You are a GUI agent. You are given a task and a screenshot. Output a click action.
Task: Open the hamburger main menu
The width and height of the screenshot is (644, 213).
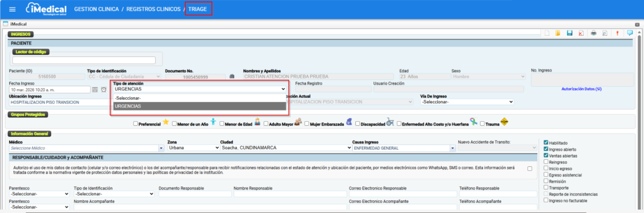[x=12, y=9]
